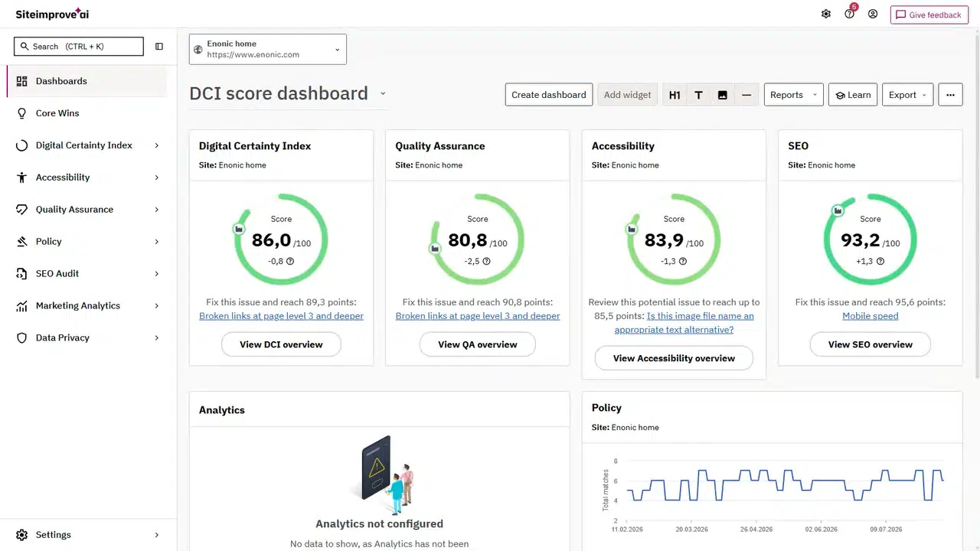The image size is (980, 551).
Task: Click the globe icon in site selector
Action: (198, 50)
